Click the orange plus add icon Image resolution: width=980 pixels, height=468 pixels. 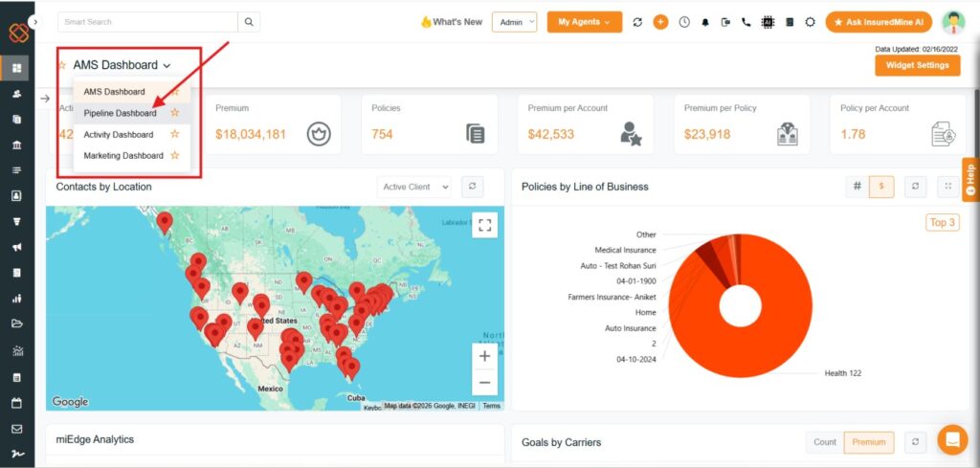click(x=660, y=22)
